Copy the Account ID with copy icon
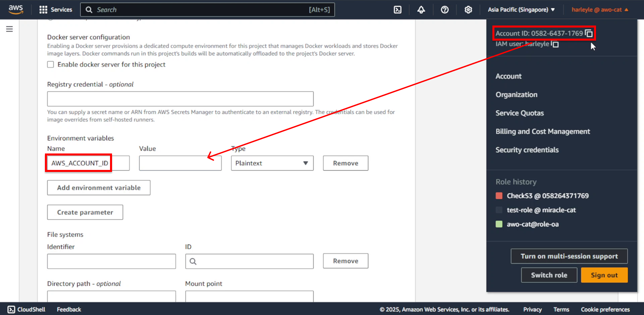Image resolution: width=644 pixels, height=315 pixels. click(589, 33)
